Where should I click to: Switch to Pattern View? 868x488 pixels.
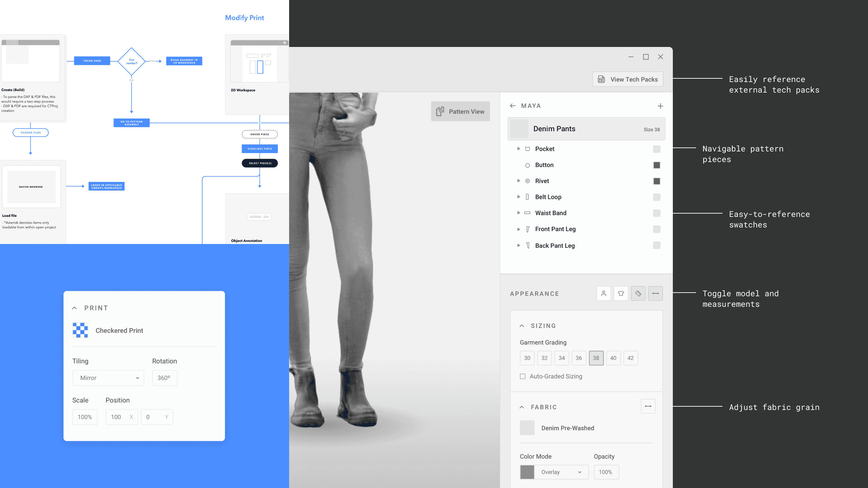click(460, 111)
